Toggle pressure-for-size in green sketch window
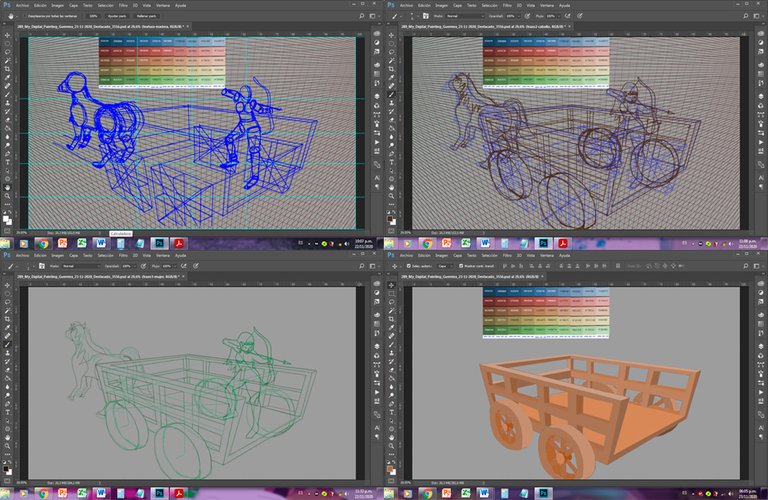Image resolution: width=768 pixels, height=500 pixels. pyautogui.click(x=195, y=266)
